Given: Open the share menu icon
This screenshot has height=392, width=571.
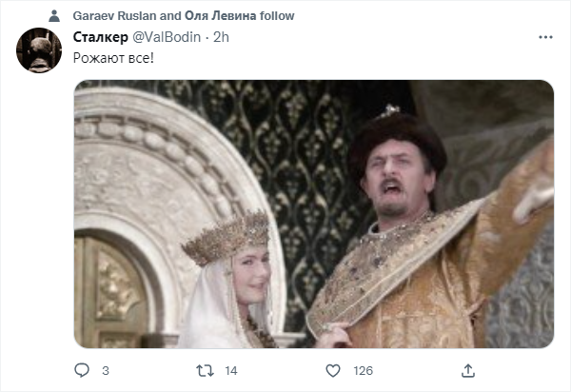Looking at the screenshot, I should click(467, 370).
